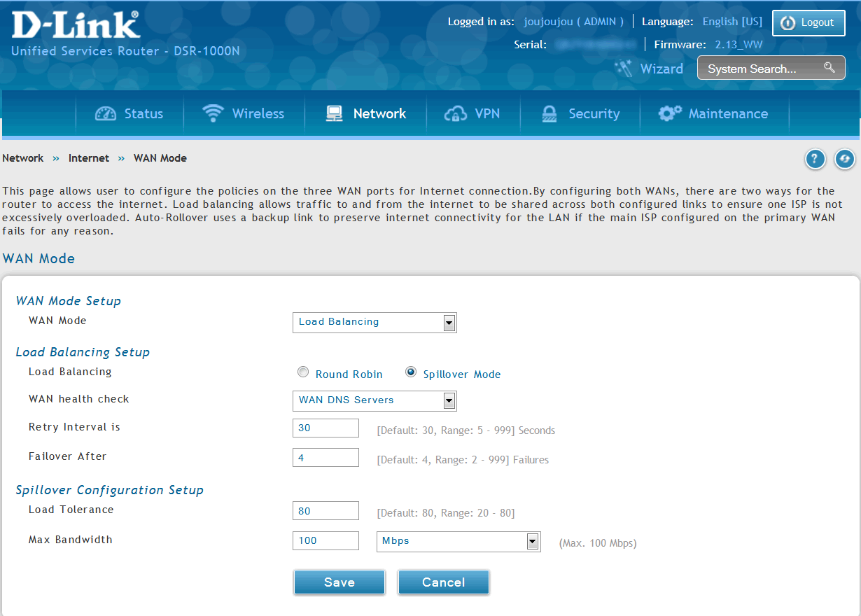861x616 pixels.
Task: Click the Wizard wand icon
Action: pyautogui.click(x=623, y=68)
